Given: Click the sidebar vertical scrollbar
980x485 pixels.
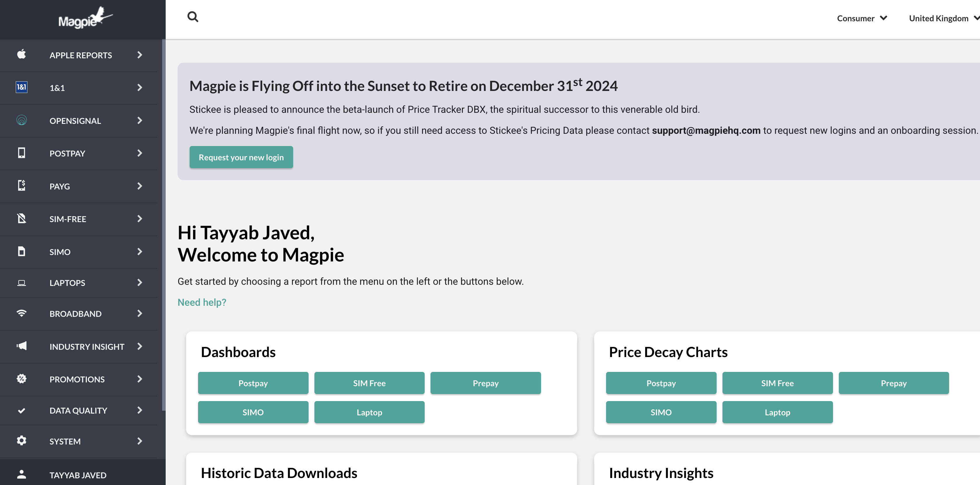Looking at the screenshot, I should 164,224.
